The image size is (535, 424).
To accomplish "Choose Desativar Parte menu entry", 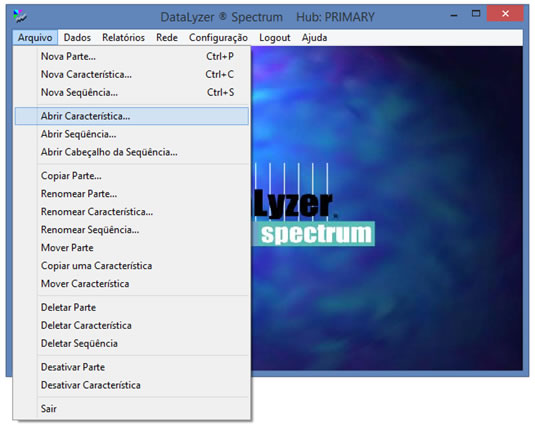I will point(132,367).
